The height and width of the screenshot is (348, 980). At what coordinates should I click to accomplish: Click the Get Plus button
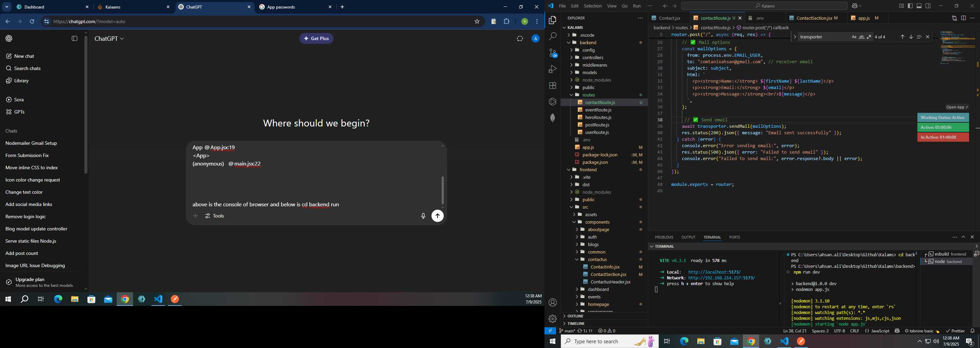[x=316, y=38]
